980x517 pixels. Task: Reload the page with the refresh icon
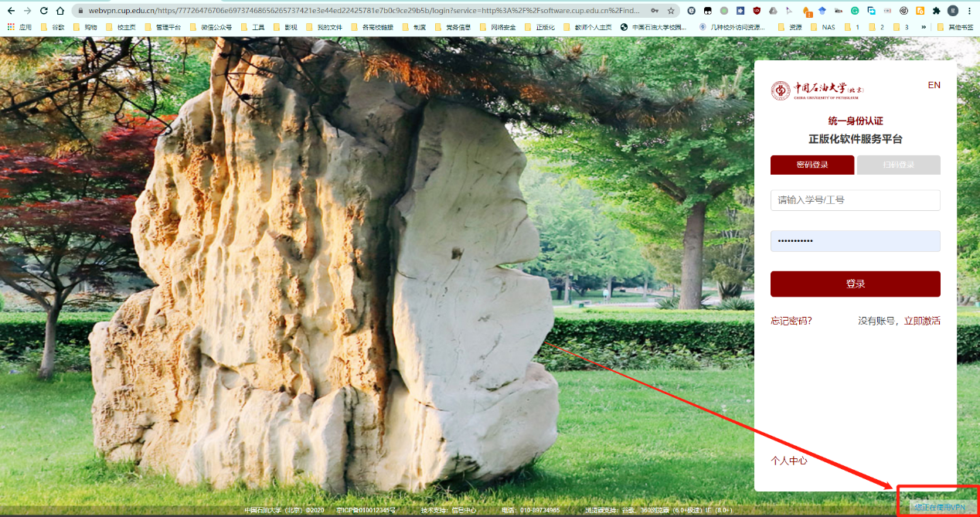click(43, 11)
